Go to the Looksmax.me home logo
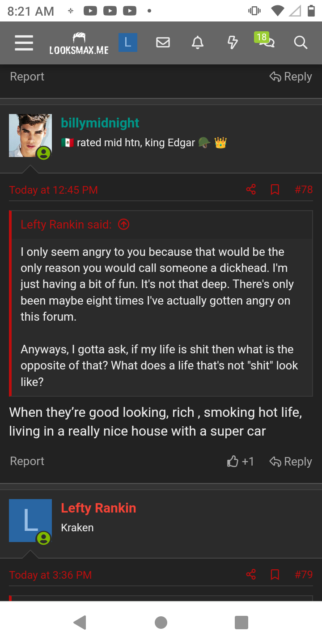Image resolution: width=322 pixels, height=644 pixels. pyautogui.click(x=79, y=43)
